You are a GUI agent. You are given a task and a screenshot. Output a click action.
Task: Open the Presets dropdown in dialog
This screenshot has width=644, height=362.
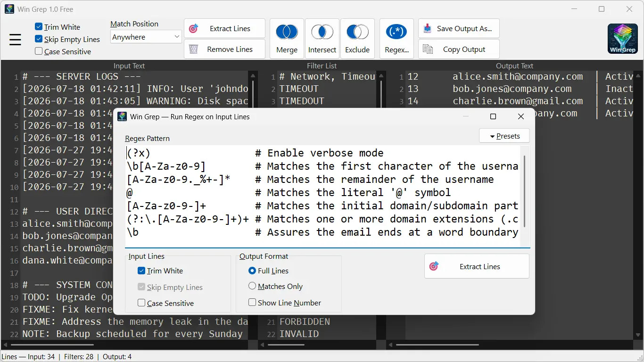pos(504,136)
